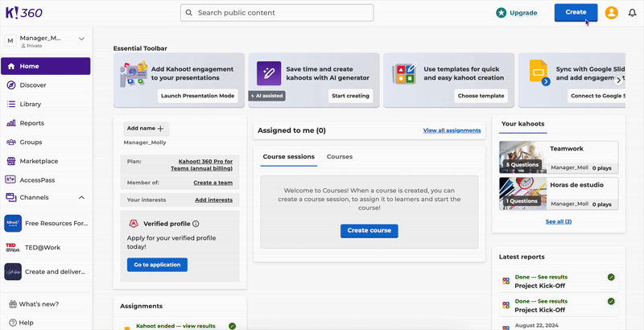The height and width of the screenshot is (330, 644).
Task: Select the Groups menu item
Action: click(x=31, y=142)
